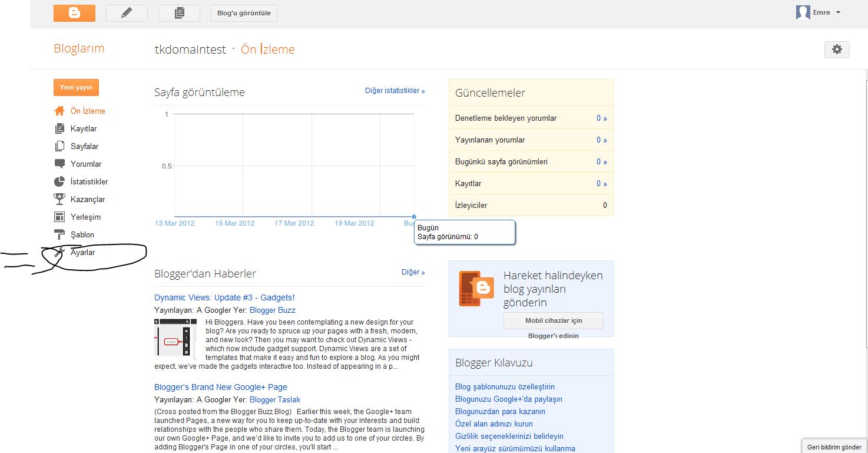The image size is (868, 453).
Task: Open Kayıtlar in sidebar
Action: pyautogui.click(x=84, y=128)
